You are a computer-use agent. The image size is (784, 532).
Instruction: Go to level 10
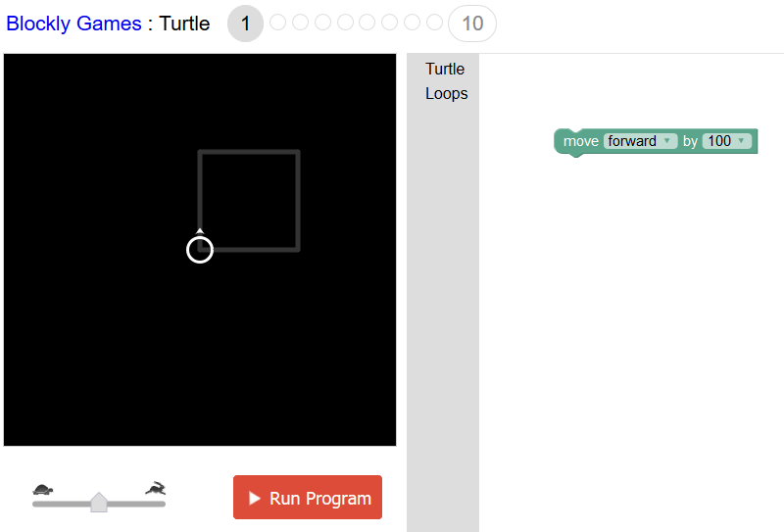tap(472, 24)
